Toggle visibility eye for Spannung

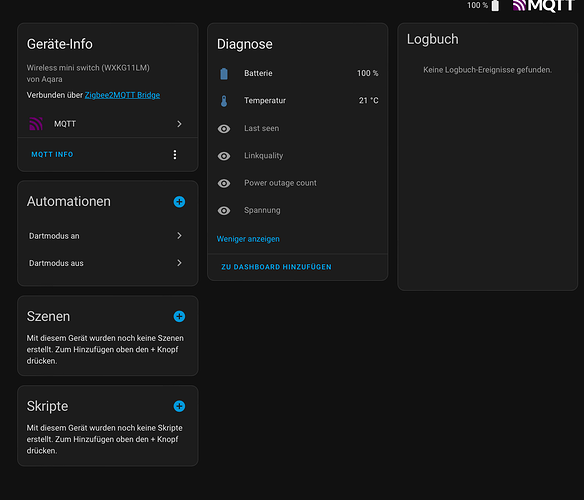tap(224, 211)
